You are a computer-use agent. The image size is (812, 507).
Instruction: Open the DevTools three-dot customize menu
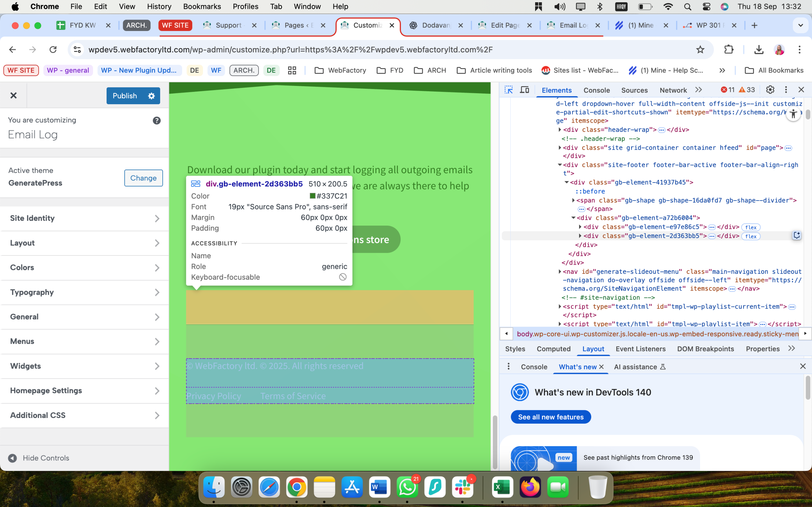pyautogui.click(x=786, y=90)
